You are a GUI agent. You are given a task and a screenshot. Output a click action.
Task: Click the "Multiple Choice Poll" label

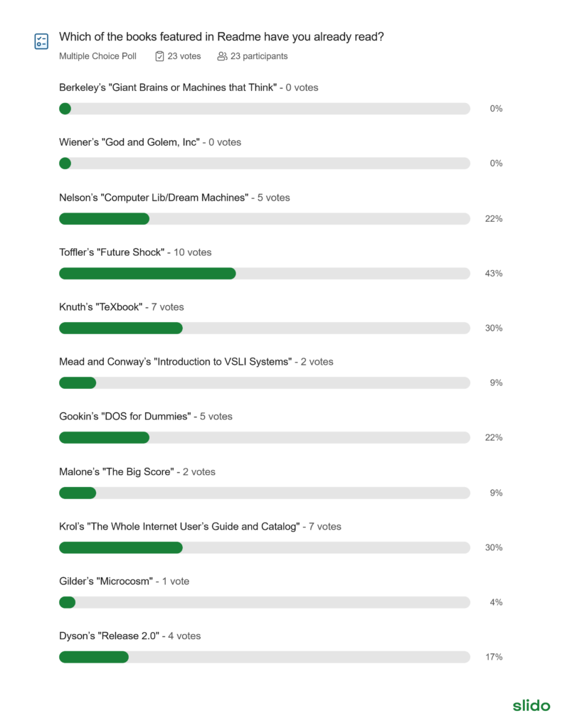[97, 56]
